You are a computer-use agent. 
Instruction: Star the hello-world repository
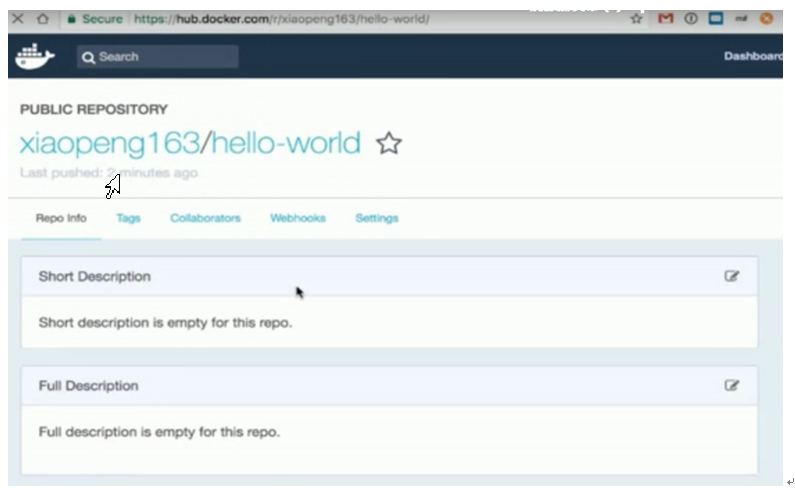389,143
